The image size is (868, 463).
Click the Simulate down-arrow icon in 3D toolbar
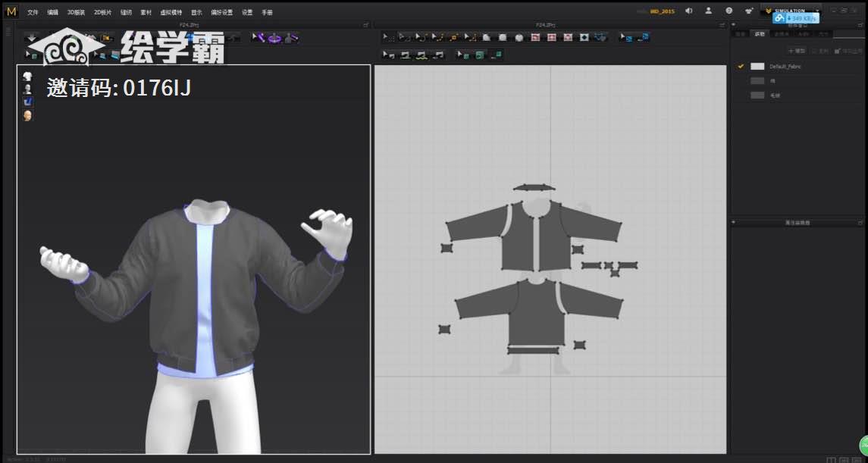pyautogui.click(x=32, y=38)
